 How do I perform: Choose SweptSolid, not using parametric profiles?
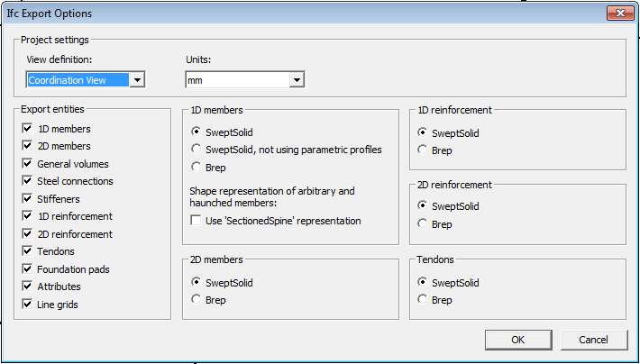coord(196,150)
